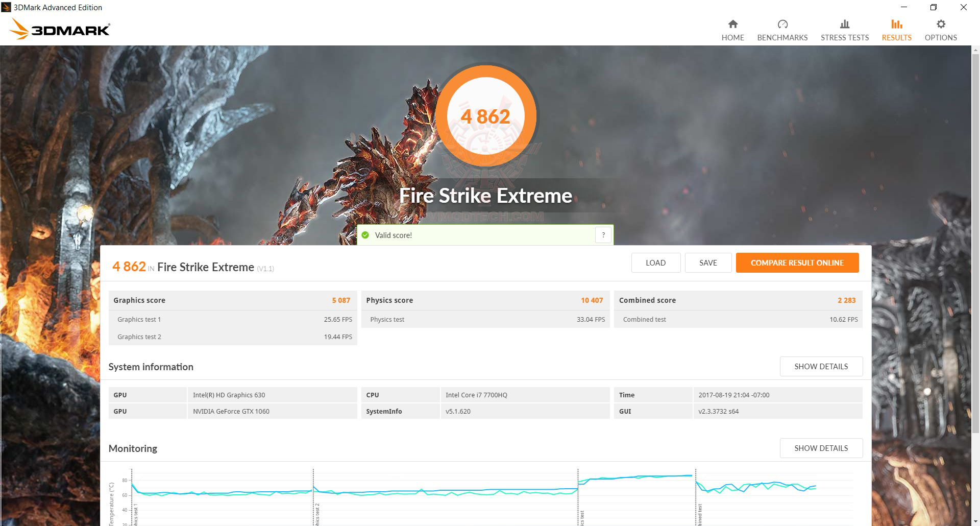Click the help question mark beside Valid score
The height and width of the screenshot is (526, 980).
click(603, 235)
